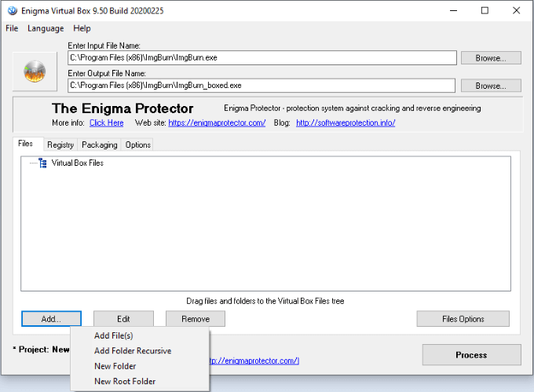Switch to the Options tab
Viewport: 534px width, 392px height.
pos(138,145)
